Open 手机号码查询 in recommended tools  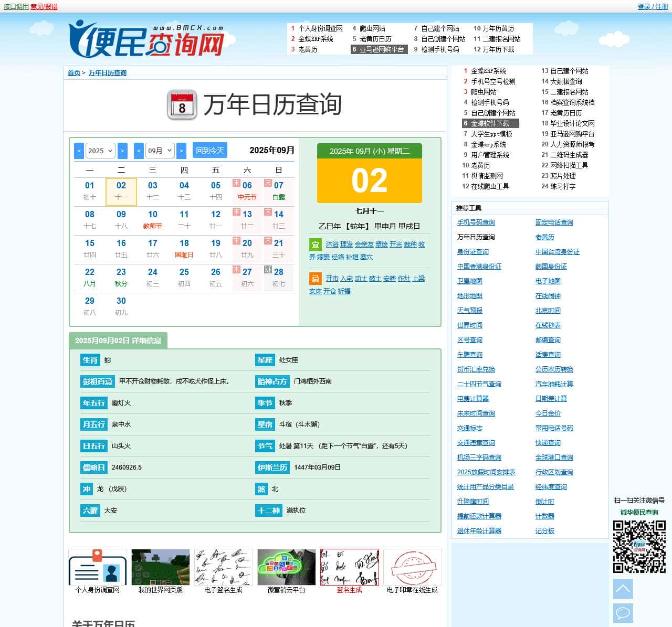(x=476, y=222)
